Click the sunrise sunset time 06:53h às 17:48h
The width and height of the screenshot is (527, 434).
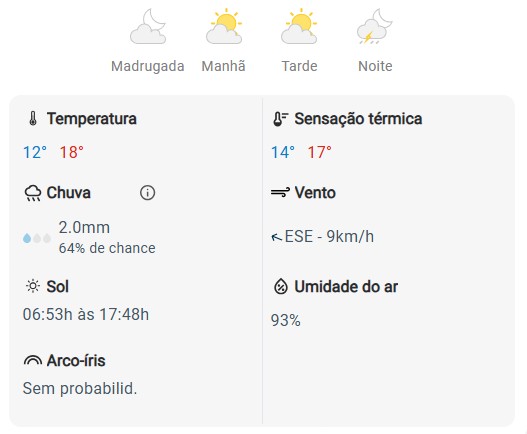tap(86, 315)
